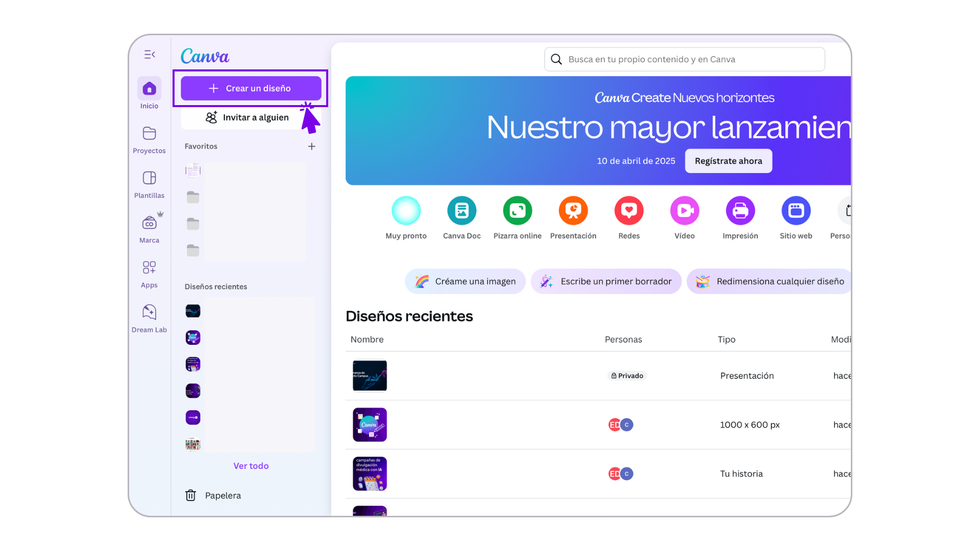
Task: Click the search field in Canva
Action: [684, 59]
